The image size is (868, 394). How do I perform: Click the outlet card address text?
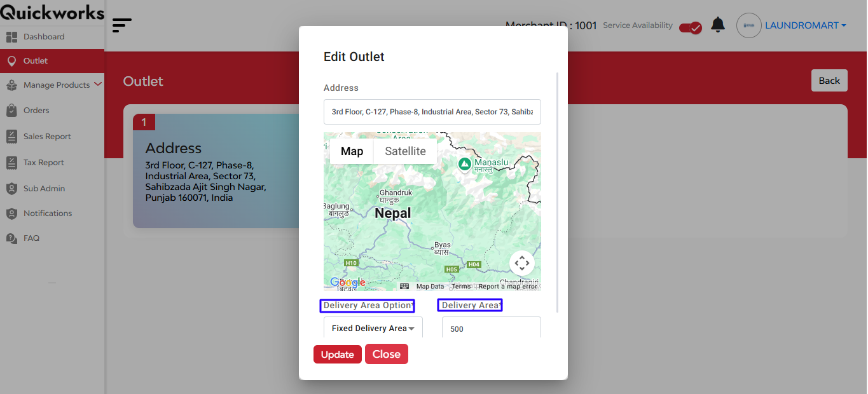(205, 181)
